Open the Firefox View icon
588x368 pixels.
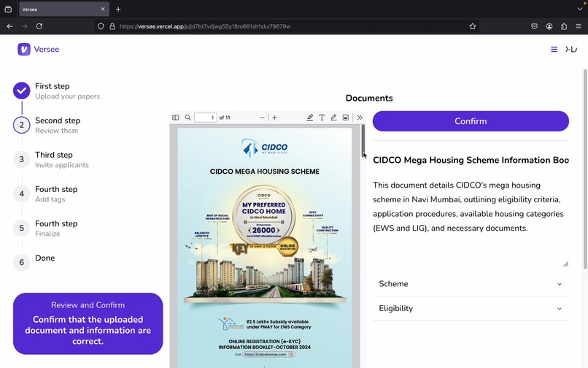point(8,9)
